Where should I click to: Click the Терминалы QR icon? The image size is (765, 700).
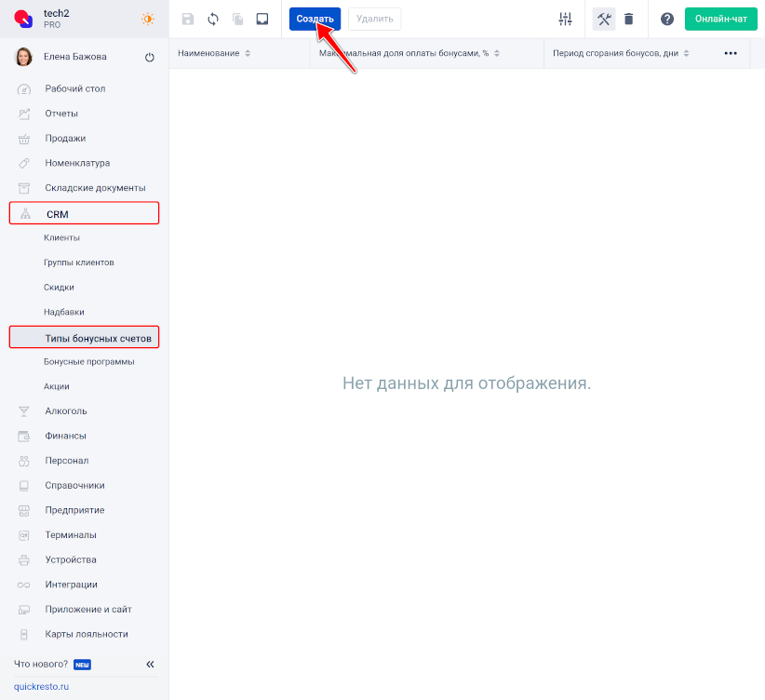tap(24, 535)
